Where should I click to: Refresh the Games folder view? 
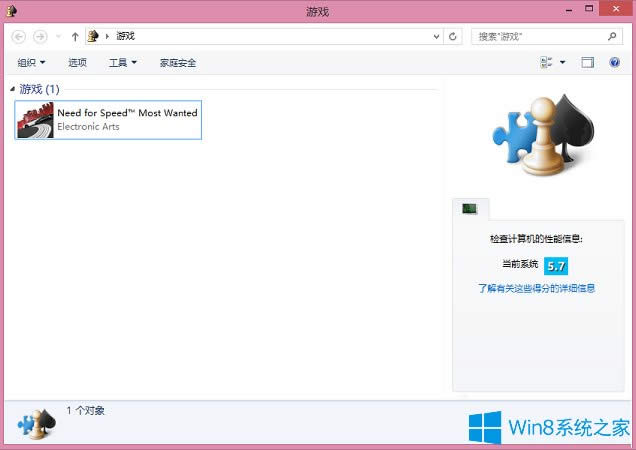[x=454, y=36]
